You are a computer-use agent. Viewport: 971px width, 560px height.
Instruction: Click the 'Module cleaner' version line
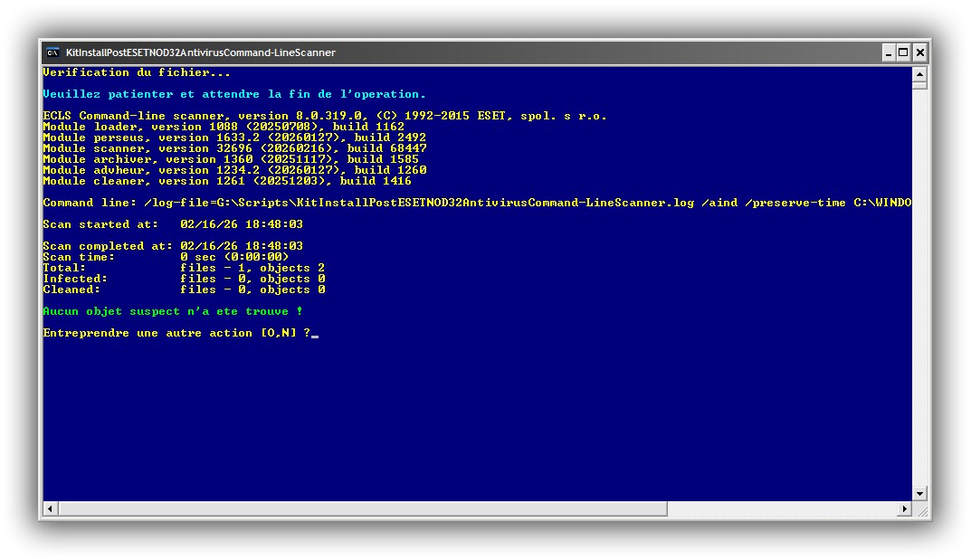(226, 181)
